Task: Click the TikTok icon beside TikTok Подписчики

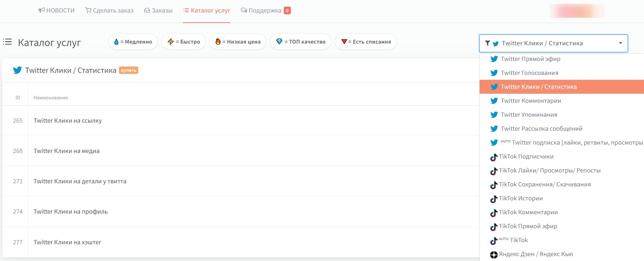Action: point(494,157)
